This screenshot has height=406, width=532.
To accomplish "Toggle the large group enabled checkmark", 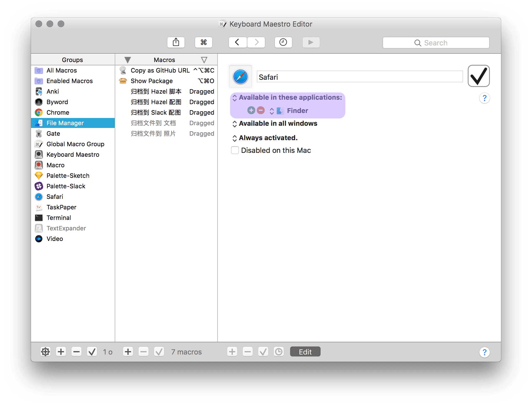I will pyautogui.click(x=478, y=76).
